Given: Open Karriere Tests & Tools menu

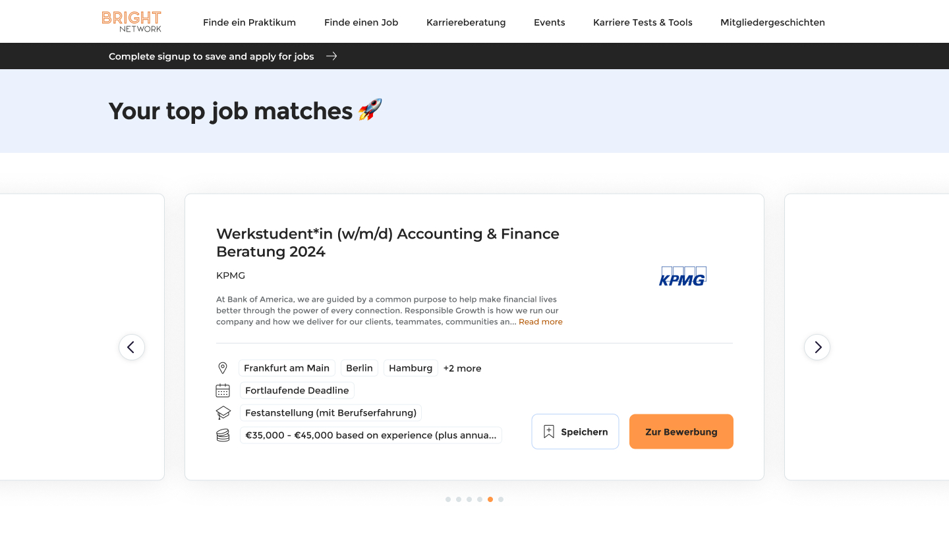Looking at the screenshot, I should pos(643,22).
